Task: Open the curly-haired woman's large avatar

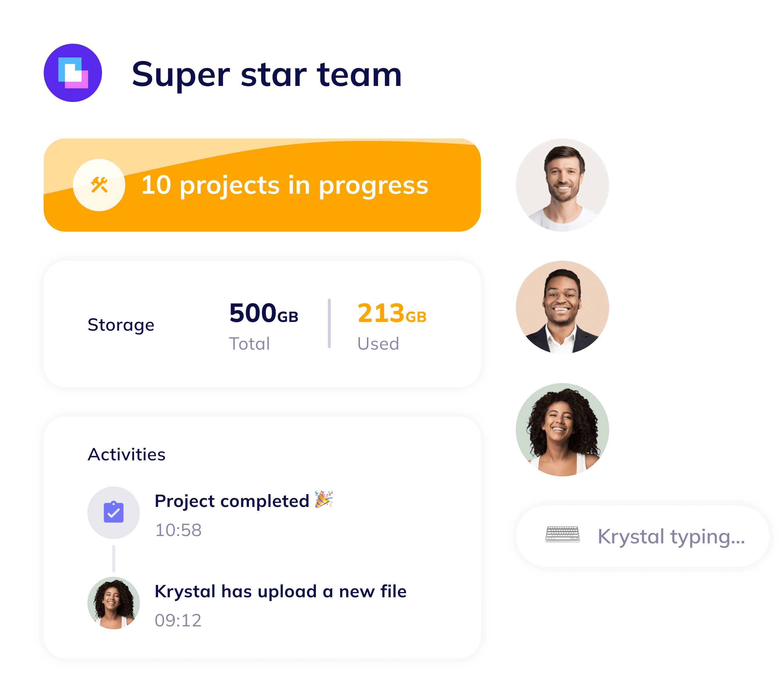Action: pyautogui.click(x=562, y=430)
